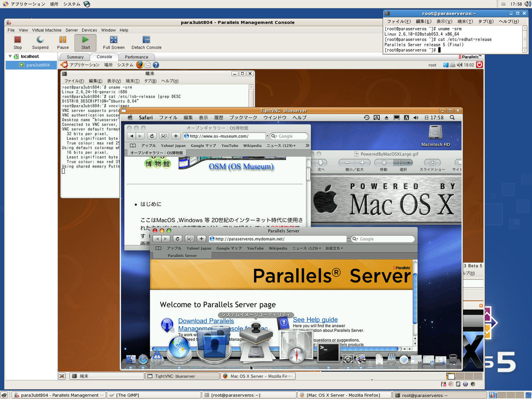532x399 pixels.
Task: Launch Firefox from the Ubuntu guest panel
Action: tap(140, 65)
